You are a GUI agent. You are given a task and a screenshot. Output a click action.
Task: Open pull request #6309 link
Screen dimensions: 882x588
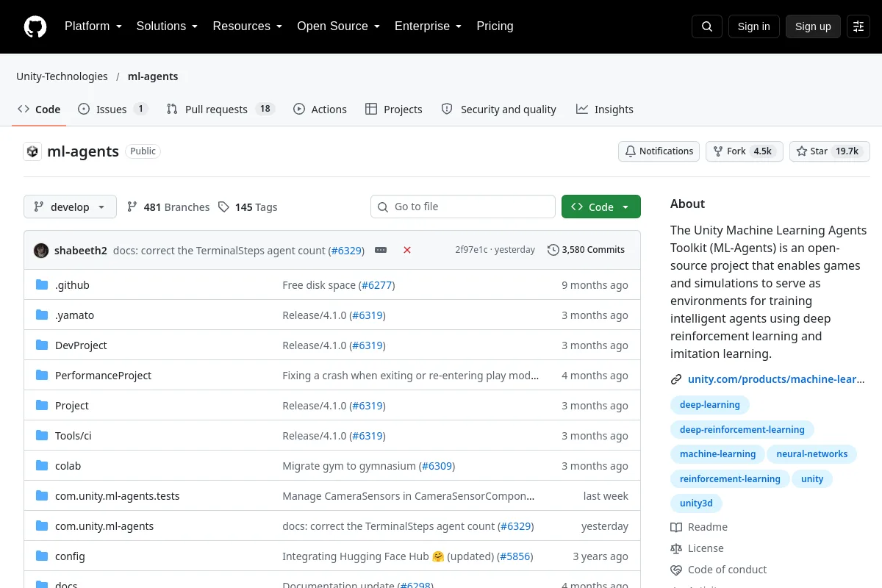pyautogui.click(x=437, y=466)
